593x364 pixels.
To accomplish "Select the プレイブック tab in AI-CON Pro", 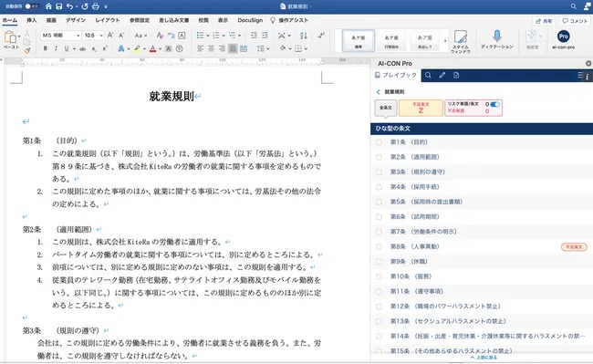I will pyautogui.click(x=396, y=75).
